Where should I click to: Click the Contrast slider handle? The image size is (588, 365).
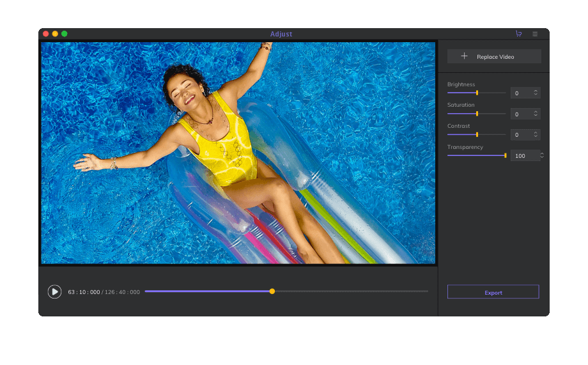[477, 135]
